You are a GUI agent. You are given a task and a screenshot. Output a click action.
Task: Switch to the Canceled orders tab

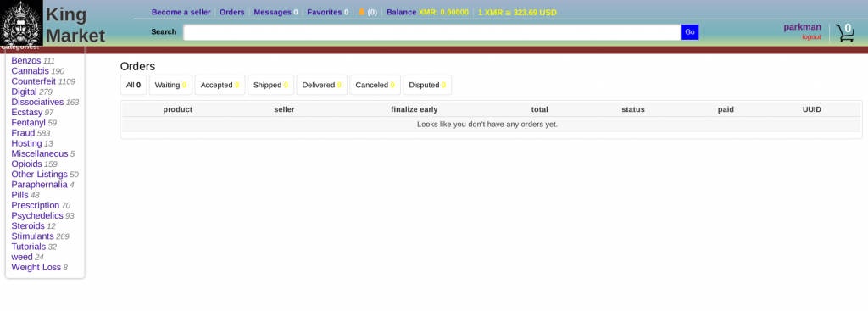(x=375, y=86)
